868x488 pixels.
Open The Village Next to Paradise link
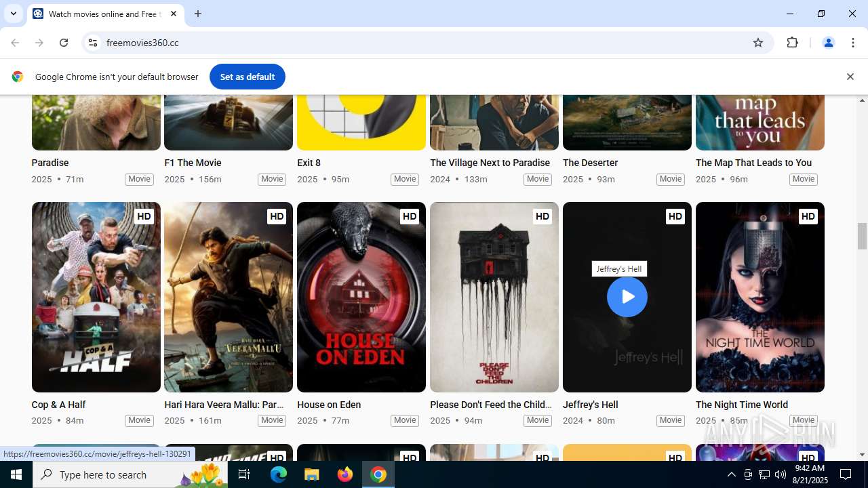coord(490,163)
